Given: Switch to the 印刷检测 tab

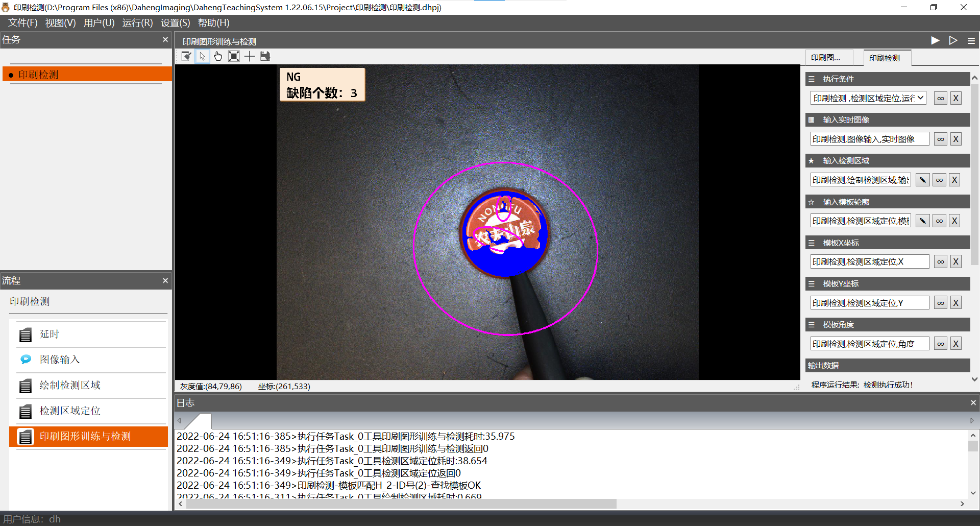Looking at the screenshot, I should click(x=888, y=58).
